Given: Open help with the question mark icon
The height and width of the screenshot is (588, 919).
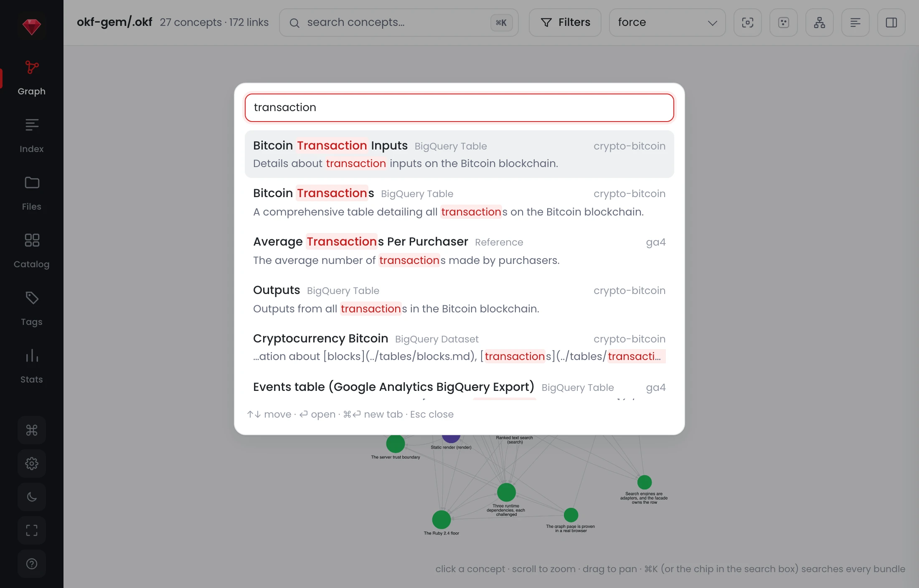Looking at the screenshot, I should pos(32,564).
